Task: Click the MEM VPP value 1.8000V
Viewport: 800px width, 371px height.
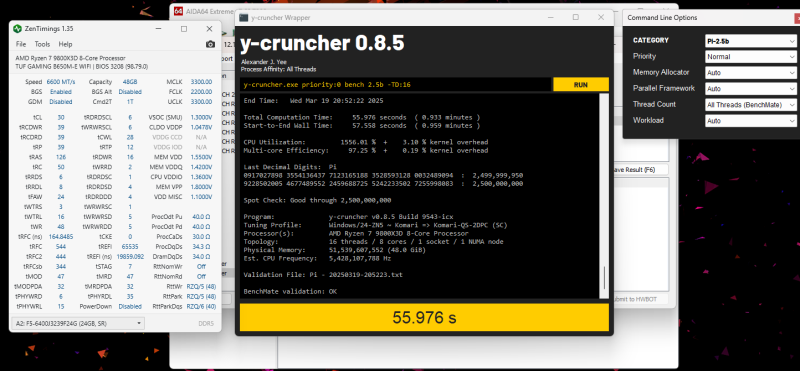Action: pos(201,187)
